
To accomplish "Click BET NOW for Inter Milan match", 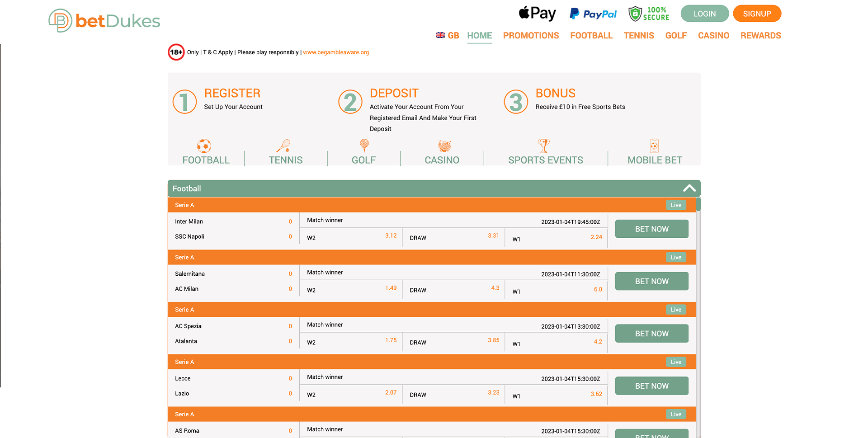I will [x=651, y=229].
